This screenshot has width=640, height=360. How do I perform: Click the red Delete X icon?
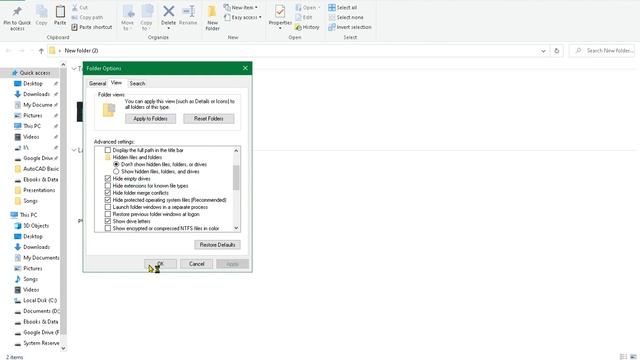(168, 11)
